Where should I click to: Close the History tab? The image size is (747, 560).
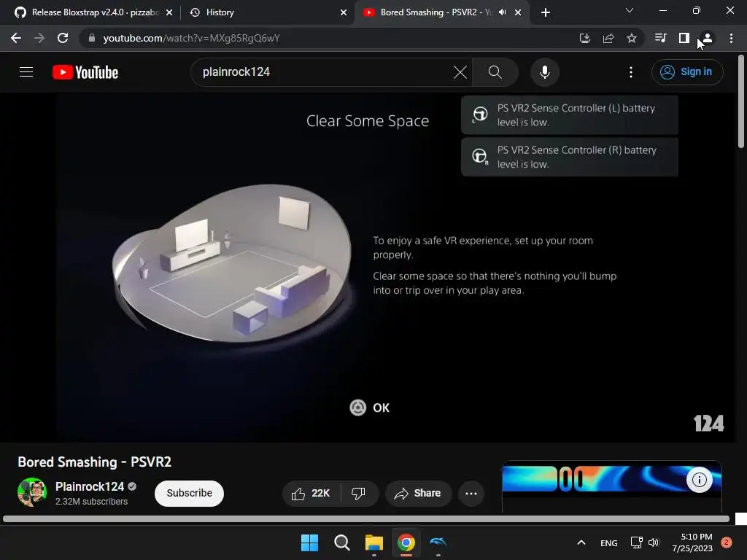pos(344,13)
